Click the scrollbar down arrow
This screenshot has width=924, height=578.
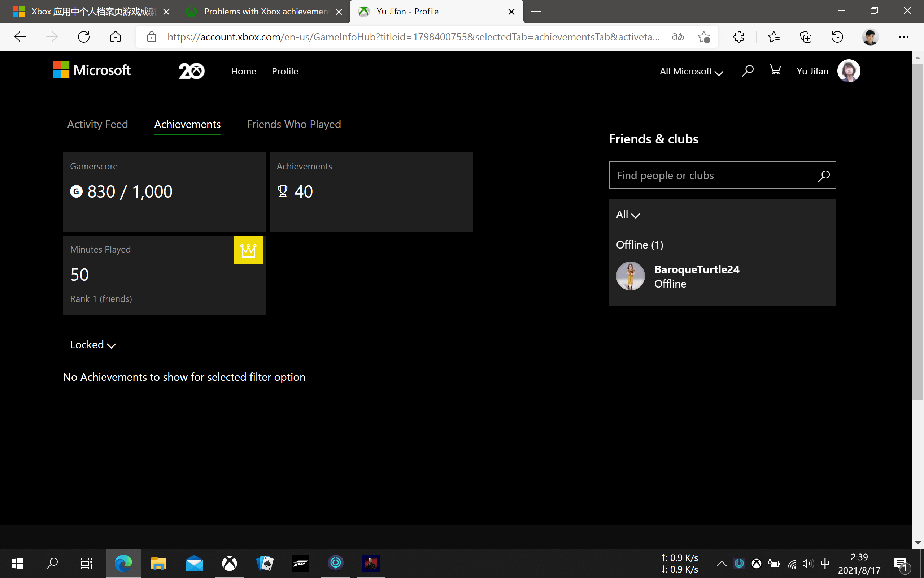click(918, 543)
